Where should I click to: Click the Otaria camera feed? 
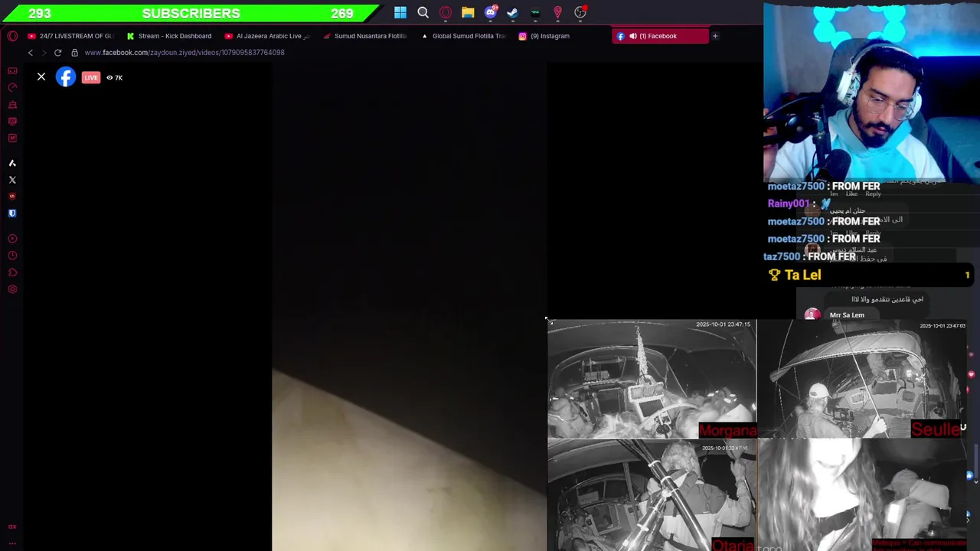(652, 495)
